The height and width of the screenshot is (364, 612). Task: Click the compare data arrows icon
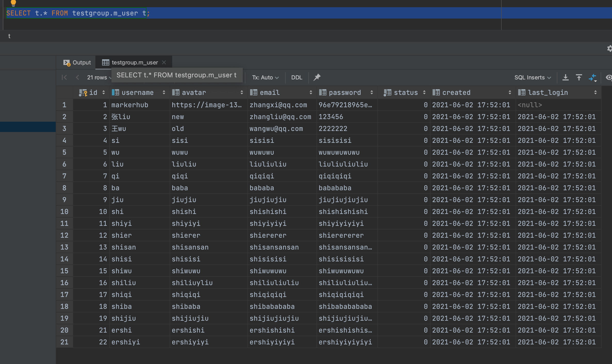point(593,78)
